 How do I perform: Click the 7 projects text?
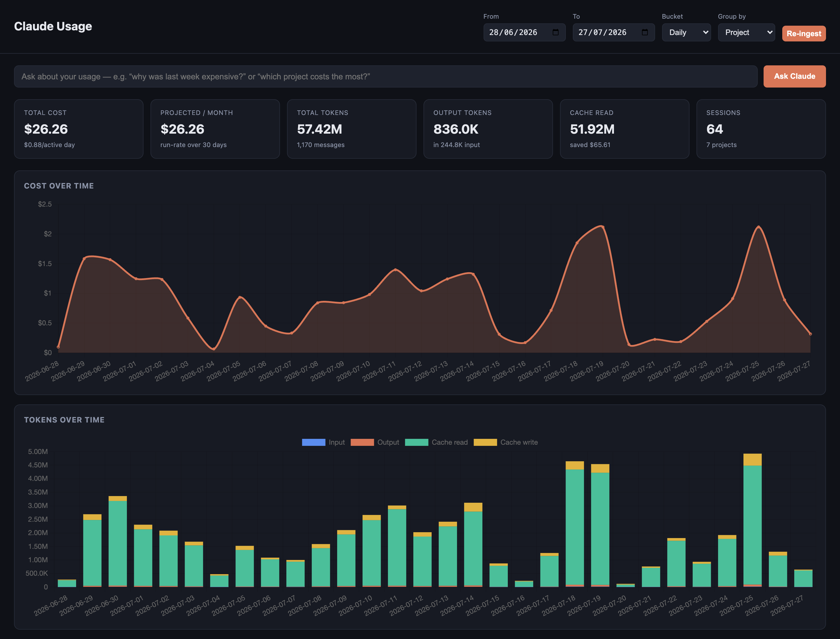click(x=721, y=145)
